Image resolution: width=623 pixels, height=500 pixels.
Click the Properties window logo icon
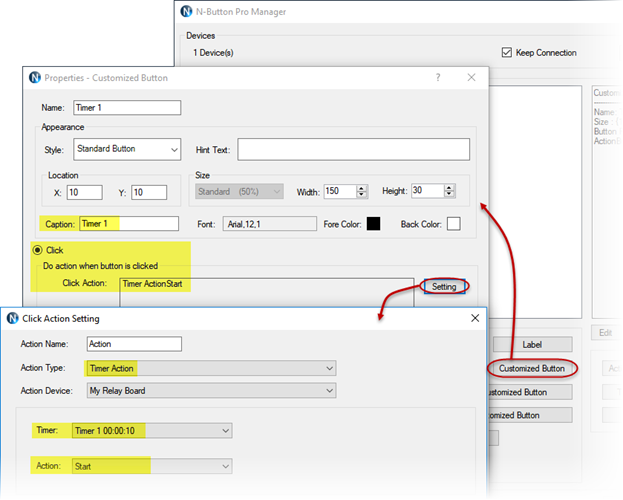tap(35, 78)
